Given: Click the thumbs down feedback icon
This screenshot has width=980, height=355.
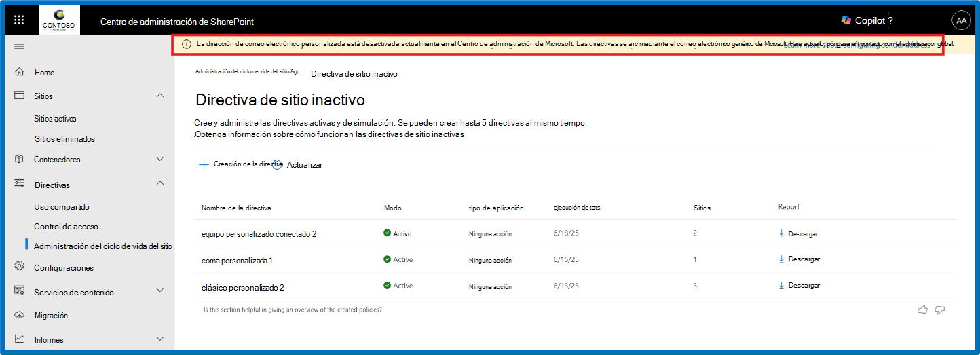Looking at the screenshot, I should click(940, 310).
